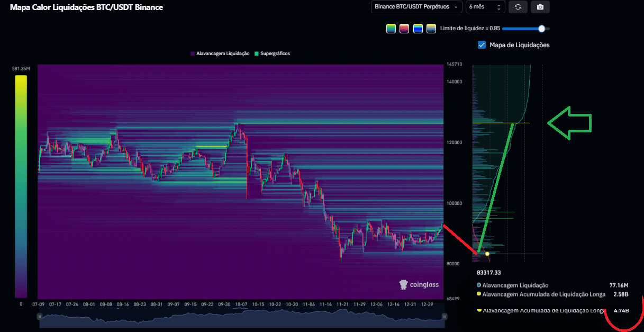Select the green-purple viridis color scheme
This screenshot has height=332, width=644.
click(x=391, y=29)
